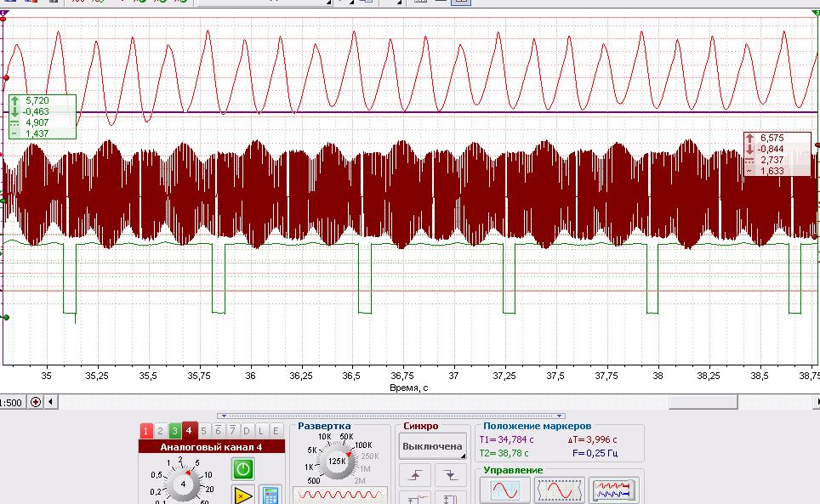
Task: Switch to channel tab 6
Action: click(218, 431)
